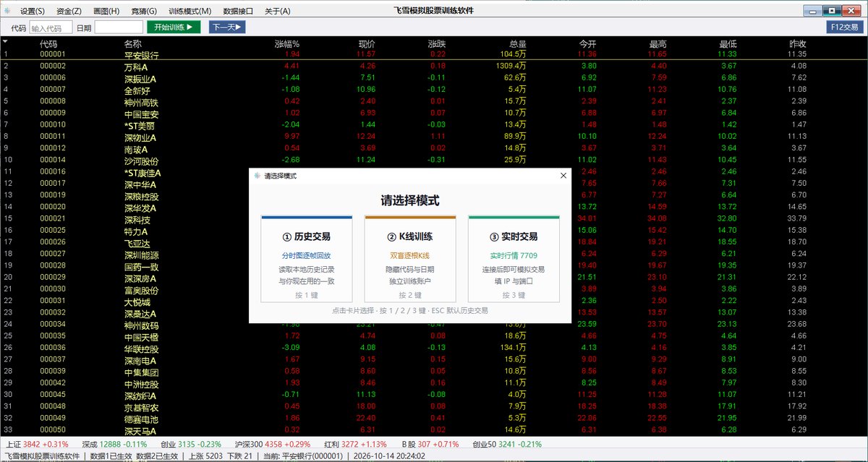Viewport: 868px width, 462px height.
Task: Choose the K线训练 mode card
Action: coord(410,259)
